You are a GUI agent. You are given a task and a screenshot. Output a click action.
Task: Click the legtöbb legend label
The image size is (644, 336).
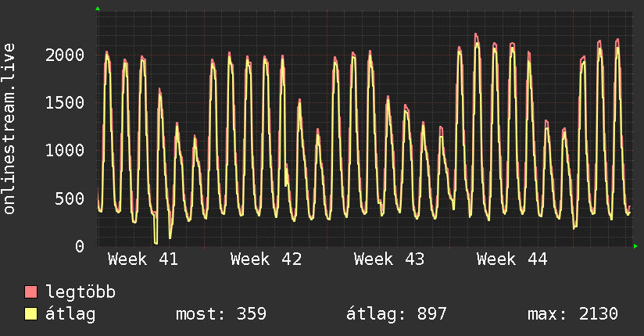pos(80,292)
